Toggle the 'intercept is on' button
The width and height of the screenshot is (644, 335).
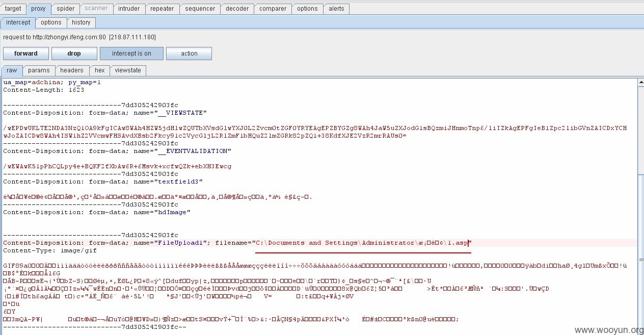point(131,54)
